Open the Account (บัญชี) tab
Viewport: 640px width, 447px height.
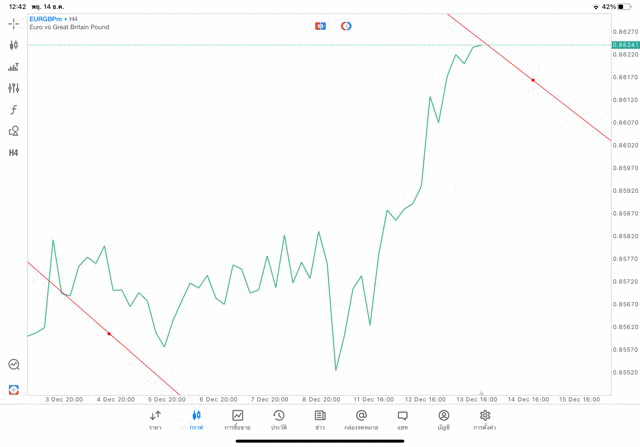443,419
